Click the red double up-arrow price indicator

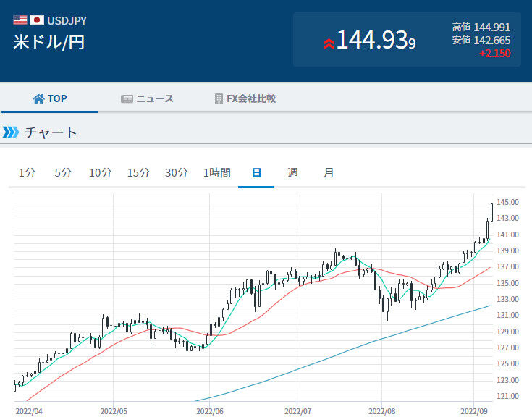tap(329, 43)
